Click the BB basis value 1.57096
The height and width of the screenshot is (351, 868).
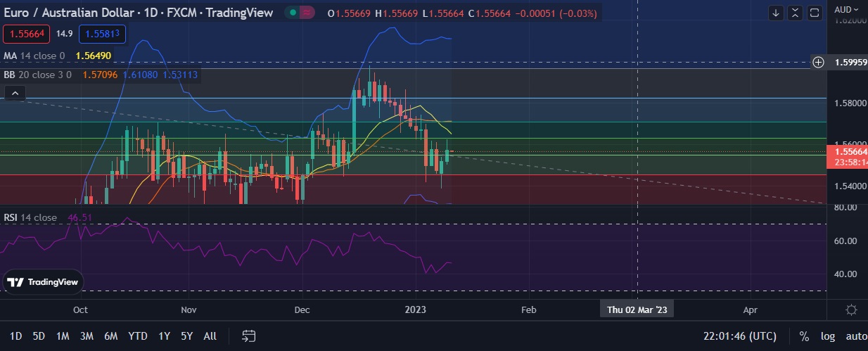[98, 74]
